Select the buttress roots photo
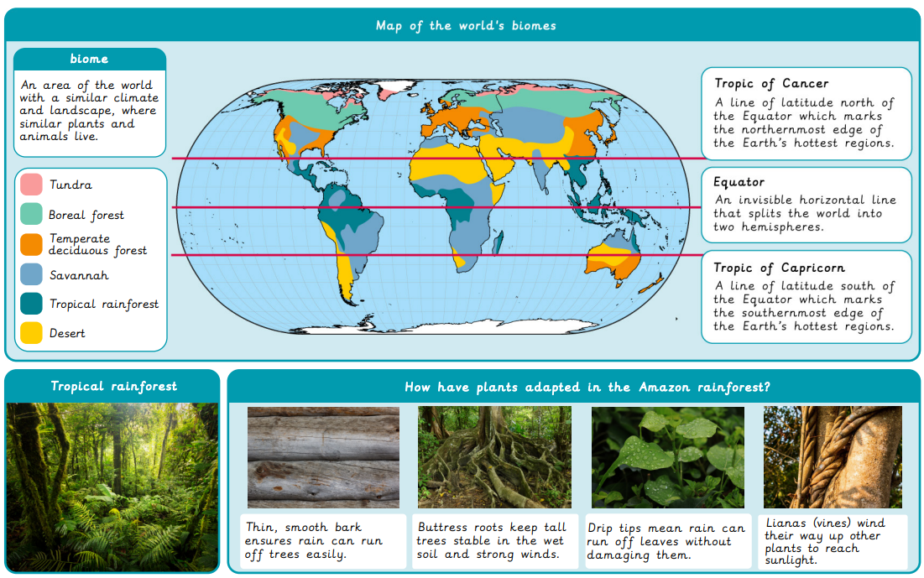This screenshot has width=924, height=578. (x=494, y=457)
